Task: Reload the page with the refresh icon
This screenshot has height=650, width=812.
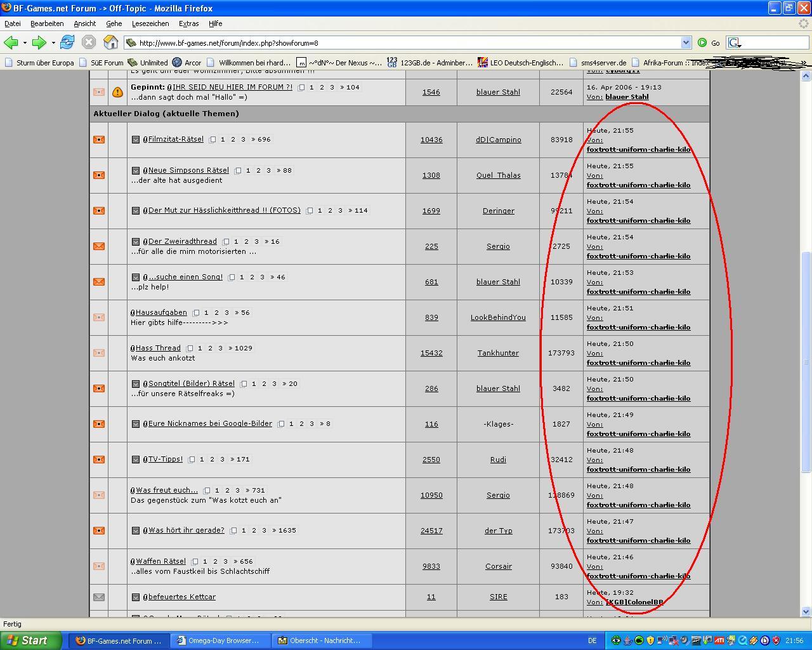Action: 67,43
